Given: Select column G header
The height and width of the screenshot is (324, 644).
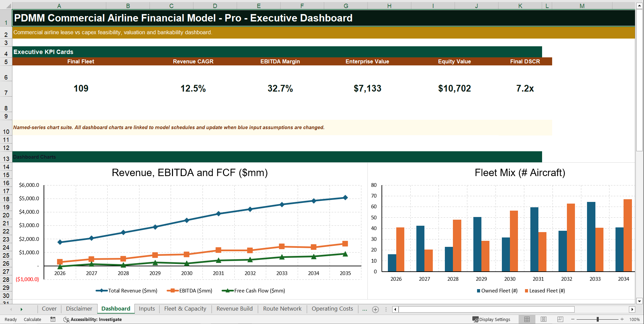Looking at the screenshot, I should coord(346,6).
